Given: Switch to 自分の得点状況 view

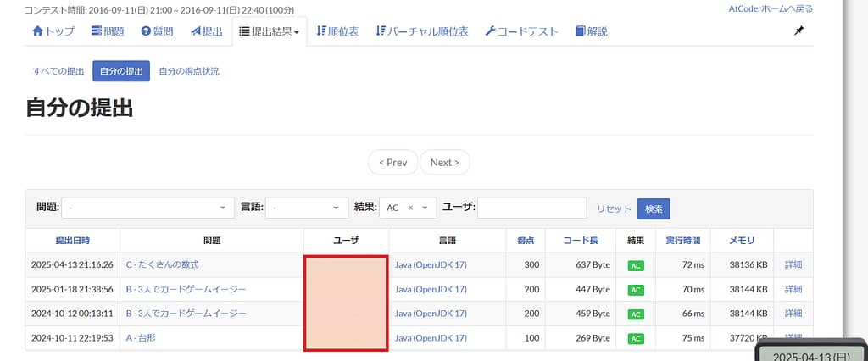Looking at the screenshot, I should (x=189, y=71).
